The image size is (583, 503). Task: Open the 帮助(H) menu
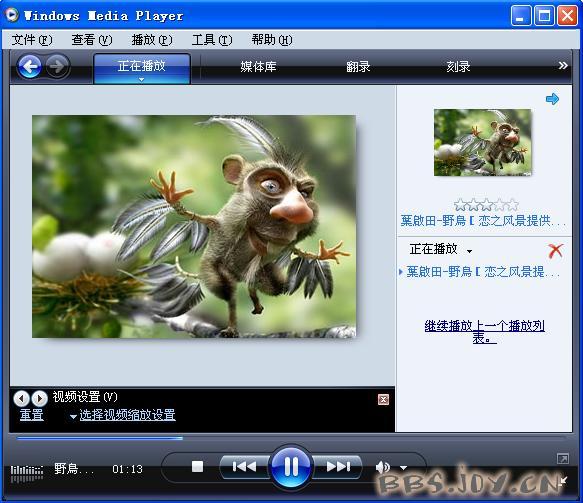[x=272, y=39]
